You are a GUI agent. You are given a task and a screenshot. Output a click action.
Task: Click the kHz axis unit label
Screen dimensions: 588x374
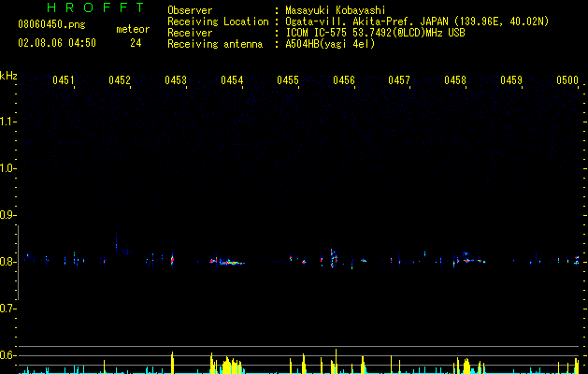tap(8, 76)
